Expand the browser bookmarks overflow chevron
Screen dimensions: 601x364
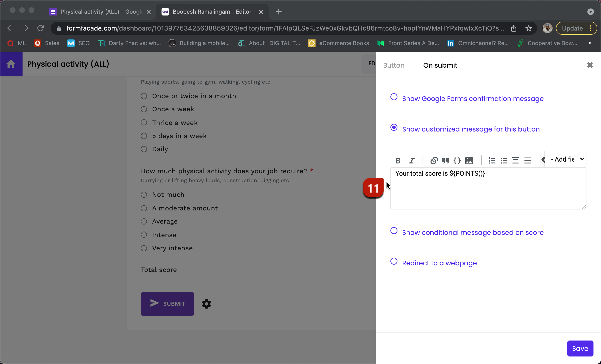(x=590, y=43)
